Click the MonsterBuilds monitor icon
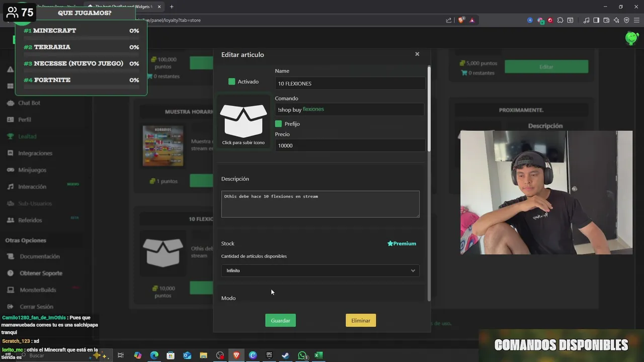 10,290
